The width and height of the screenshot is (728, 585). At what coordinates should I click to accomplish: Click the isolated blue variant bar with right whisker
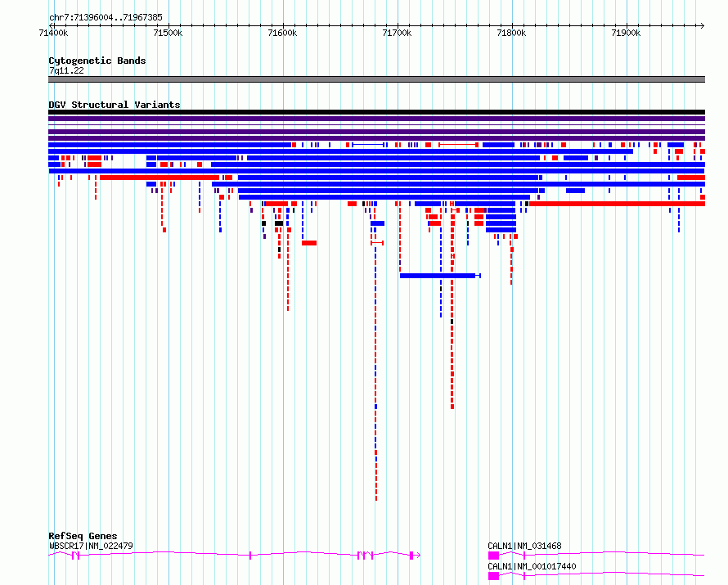click(x=440, y=276)
